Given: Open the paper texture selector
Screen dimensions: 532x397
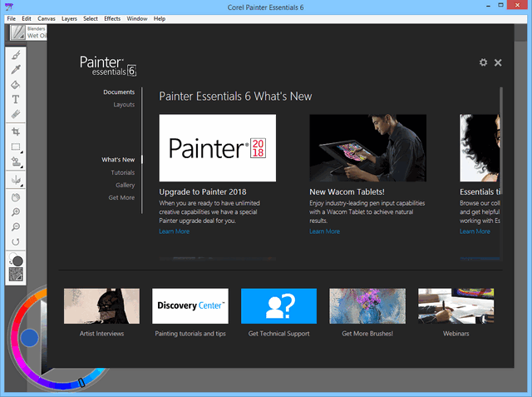Looking at the screenshot, I should [16, 275].
